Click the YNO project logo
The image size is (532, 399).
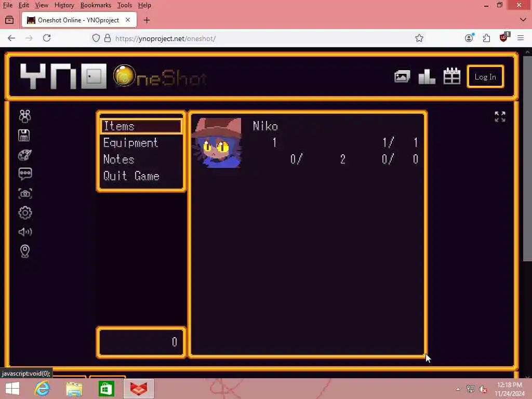point(63,76)
